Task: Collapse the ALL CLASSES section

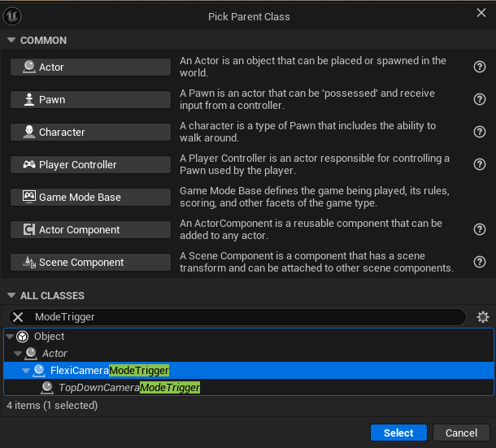Action: point(11,296)
